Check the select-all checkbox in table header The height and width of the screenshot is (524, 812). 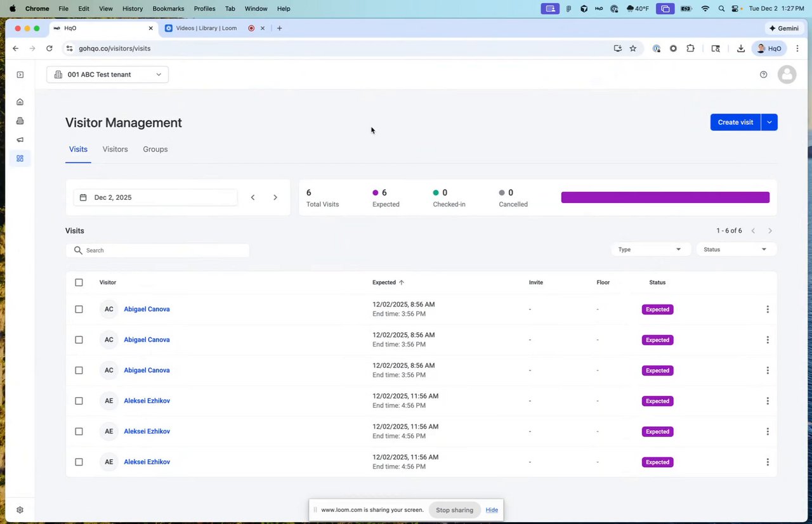(79, 282)
